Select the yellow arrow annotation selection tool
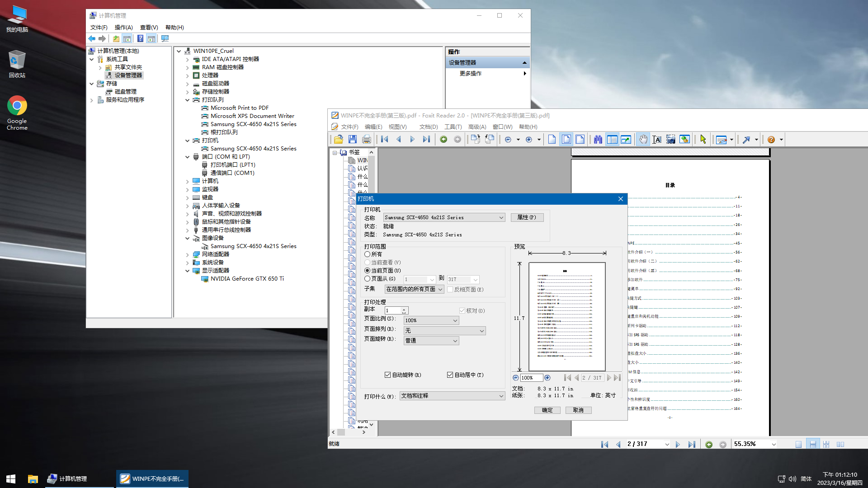Viewport: 868px width, 488px height. [x=703, y=140]
